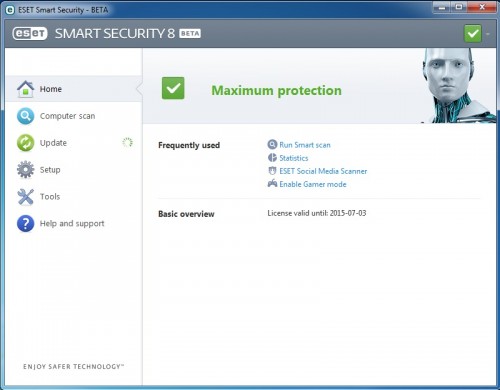This screenshot has height=390, width=500.
Task: Click the Home house icon in sidebar
Action: pos(26,89)
